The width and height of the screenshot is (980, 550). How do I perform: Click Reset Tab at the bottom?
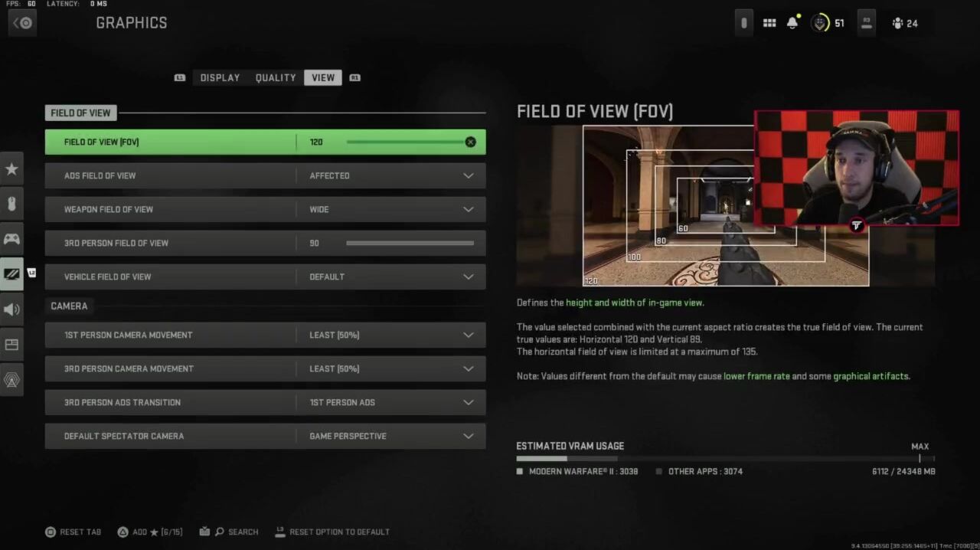[73, 532]
